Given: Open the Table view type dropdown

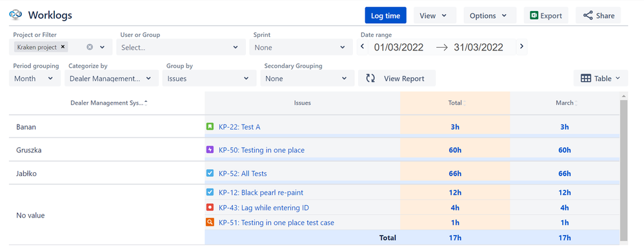Looking at the screenshot, I should (x=601, y=79).
